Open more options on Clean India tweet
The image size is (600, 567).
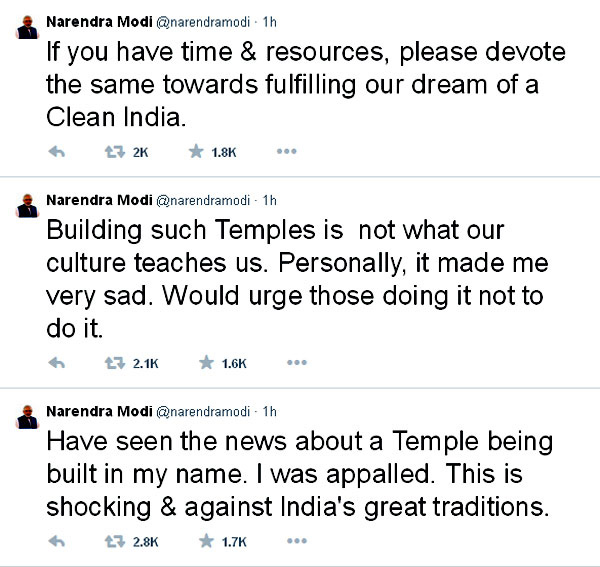[x=287, y=152]
